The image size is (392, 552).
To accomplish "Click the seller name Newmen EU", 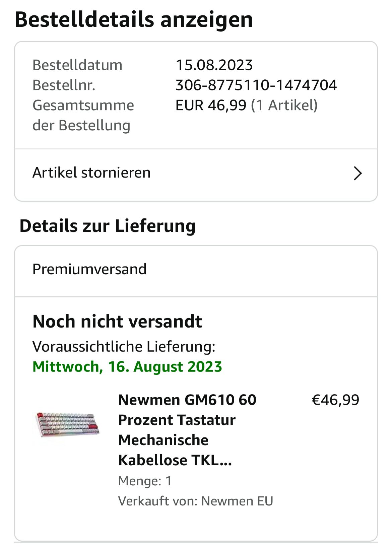I will [237, 501].
